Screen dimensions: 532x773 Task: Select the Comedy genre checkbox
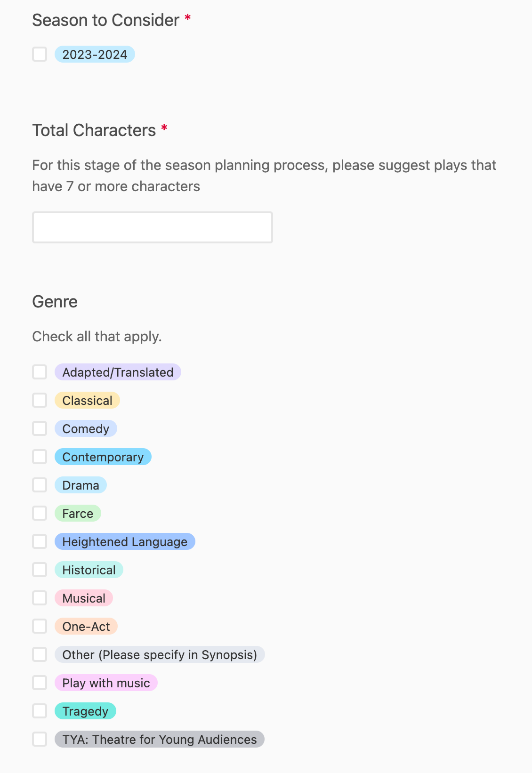[40, 428]
